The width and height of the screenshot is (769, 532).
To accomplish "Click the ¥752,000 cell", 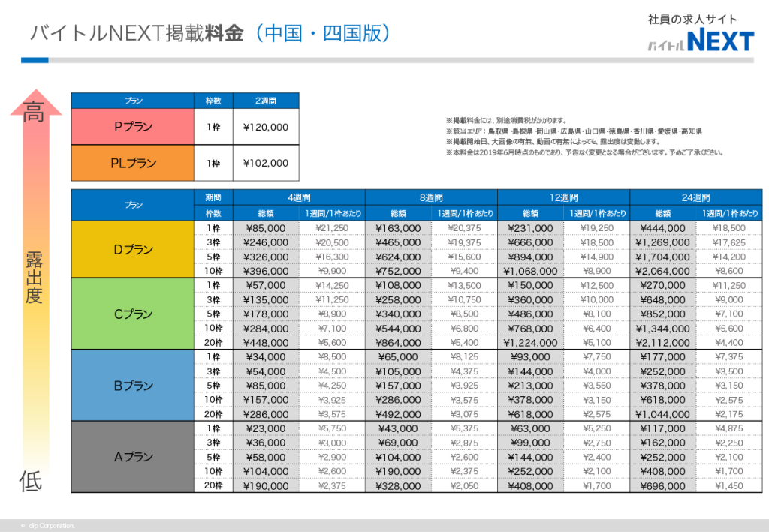I will point(398,271).
